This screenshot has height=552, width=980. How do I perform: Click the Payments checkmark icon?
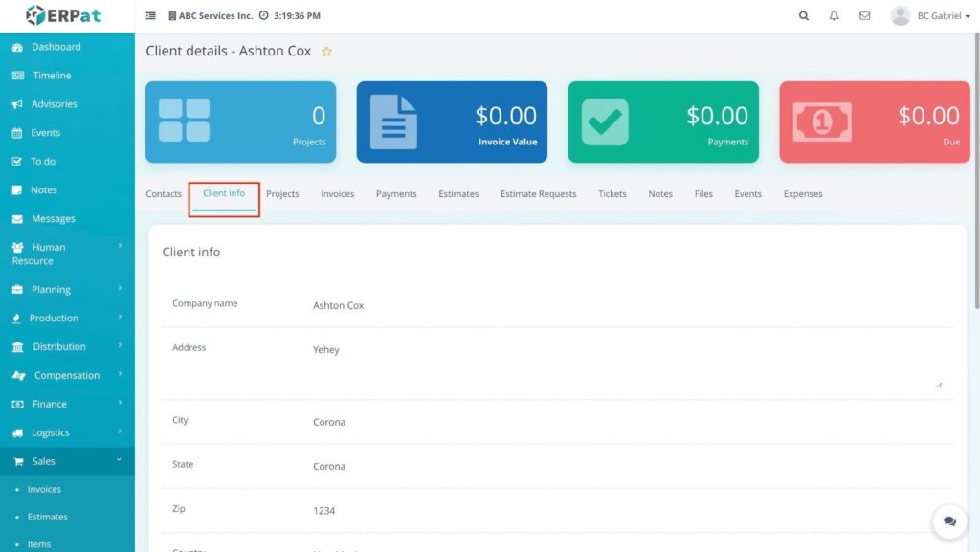[x=605, y=121]
